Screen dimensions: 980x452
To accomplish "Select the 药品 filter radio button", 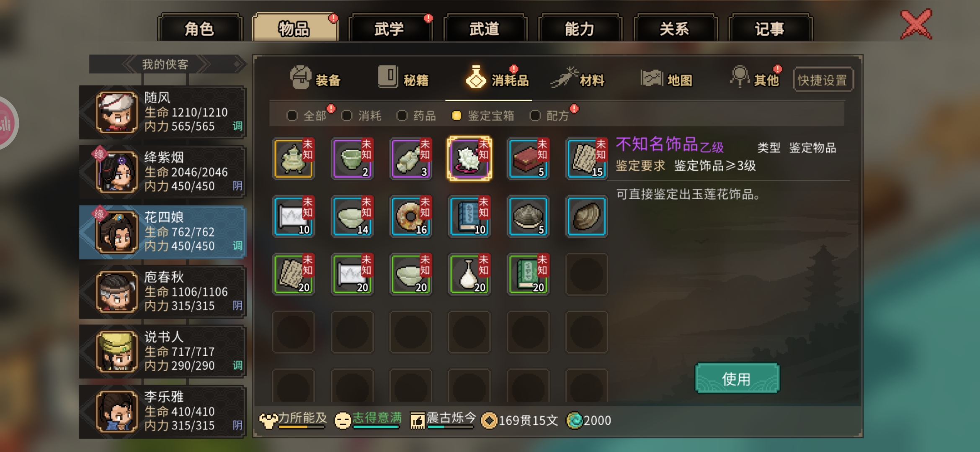I will click(402, 116).
